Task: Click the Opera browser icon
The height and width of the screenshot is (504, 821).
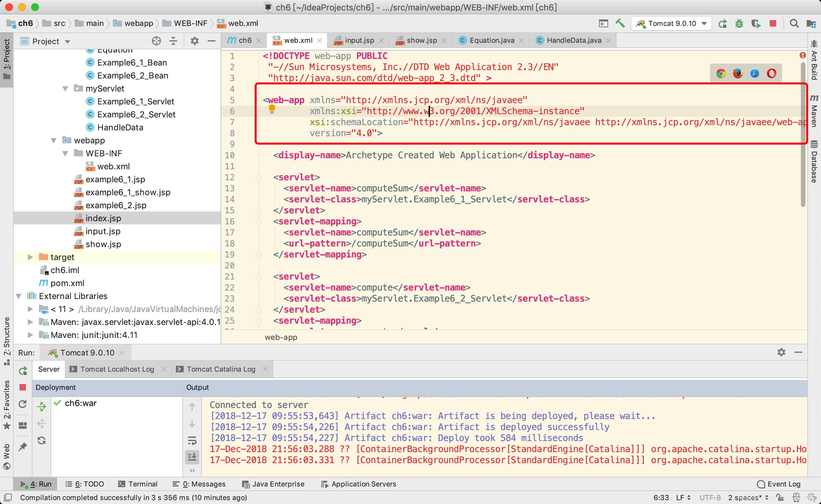Action: pos(771,73)
